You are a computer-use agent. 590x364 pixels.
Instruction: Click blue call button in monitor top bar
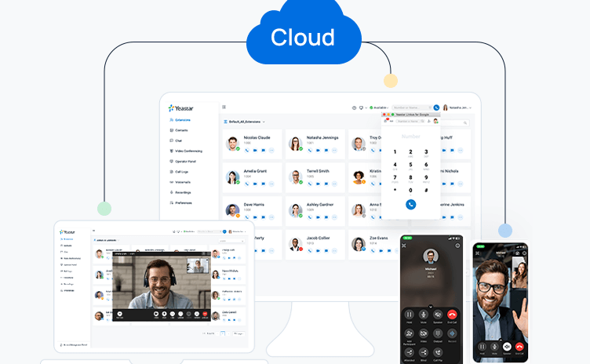click(x=436, y=107)
